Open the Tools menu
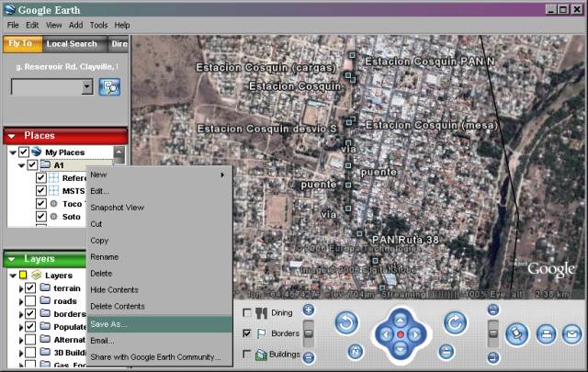This screenshot has height=372, width=588. click(98, 25)
